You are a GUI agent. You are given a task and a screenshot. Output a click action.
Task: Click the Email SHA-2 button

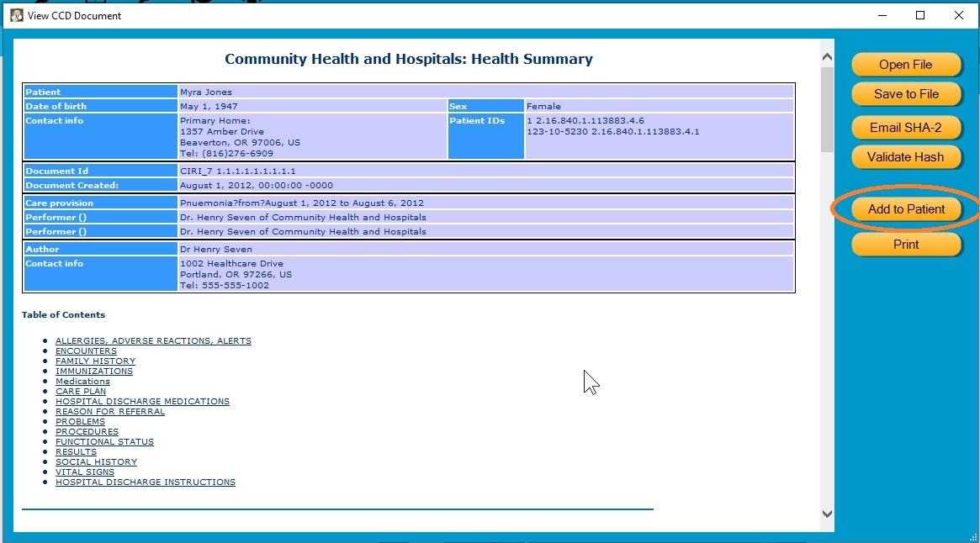[x=906, y=128]
